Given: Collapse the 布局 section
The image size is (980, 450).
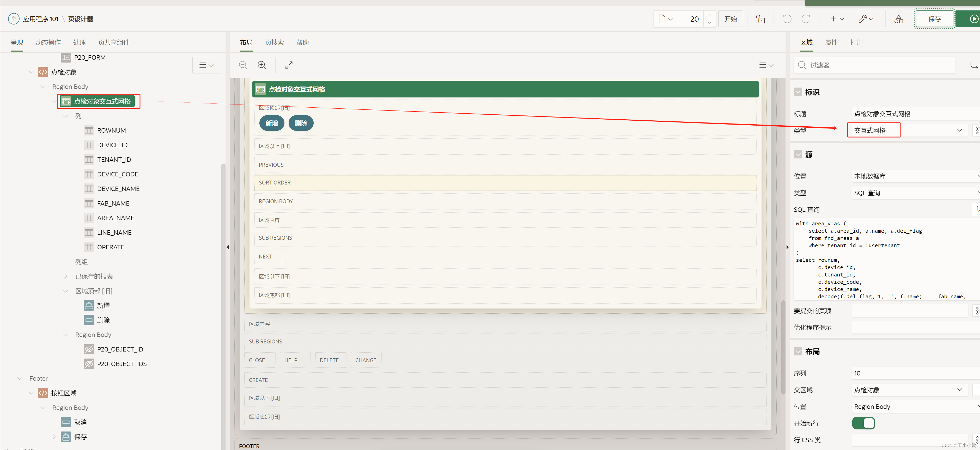Looking at the screenshot, I should click(x=798, y=352).
